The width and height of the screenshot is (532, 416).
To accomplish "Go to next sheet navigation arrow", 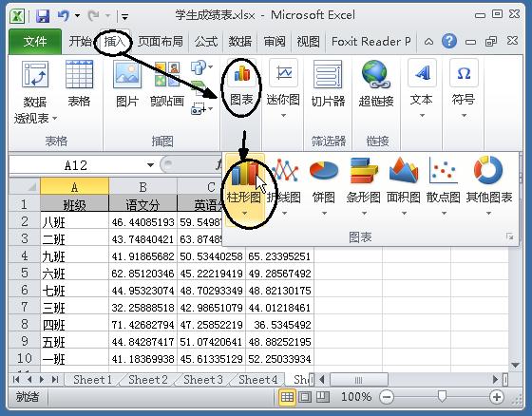I will tap(42, 379).
